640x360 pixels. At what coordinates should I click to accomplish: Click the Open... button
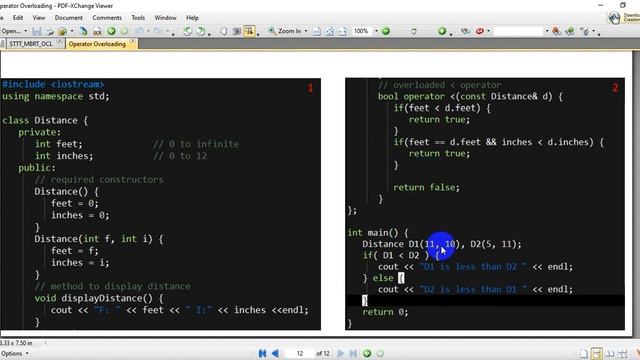(11, 31)
